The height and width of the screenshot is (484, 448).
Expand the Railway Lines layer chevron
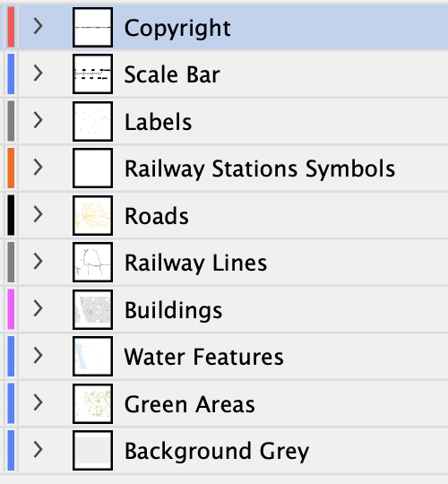click(x=38, y=262)
